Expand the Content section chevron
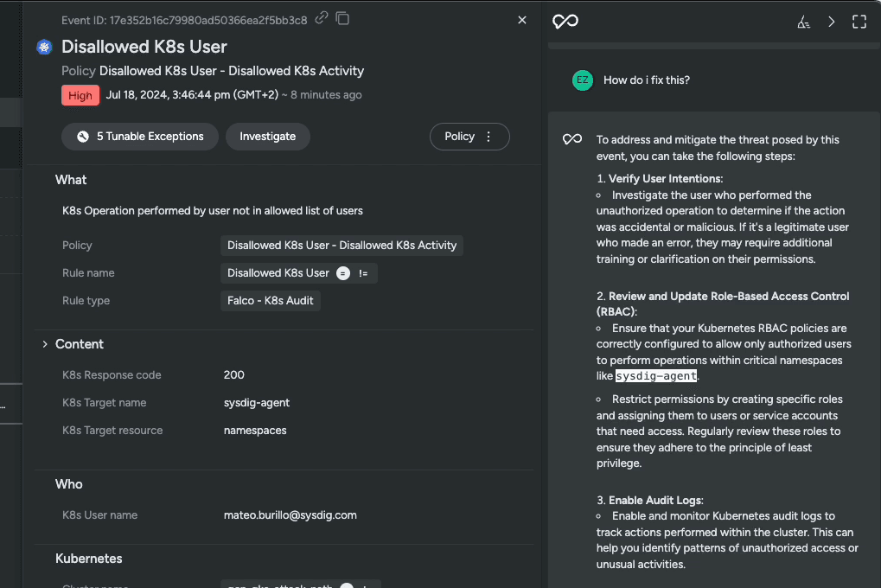 [x=45, y=344]
